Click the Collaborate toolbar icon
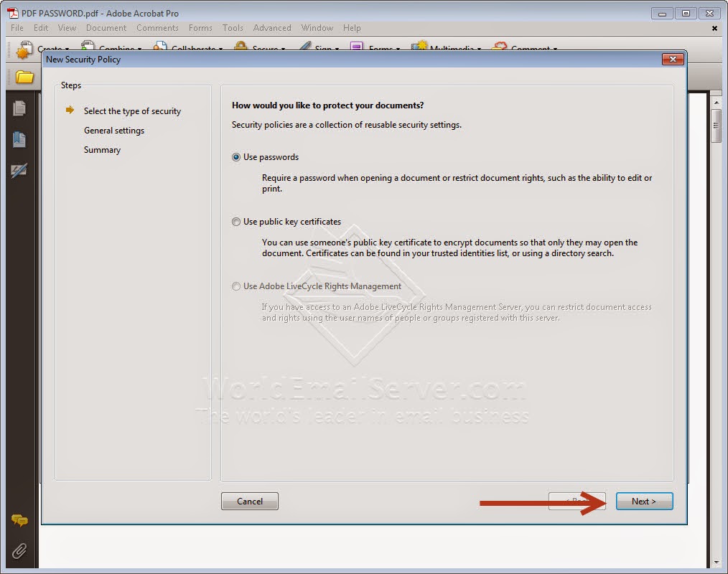Screen dimensions: 728x574 tap(159, 46)
